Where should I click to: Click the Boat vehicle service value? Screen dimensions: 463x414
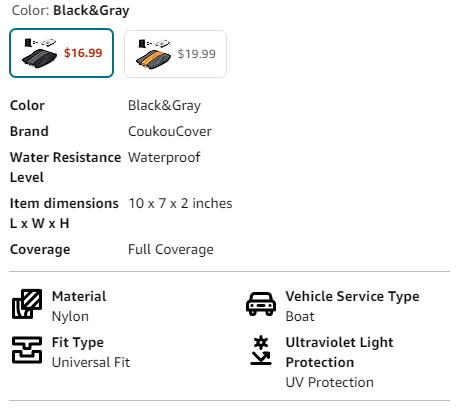pos(300,316)
